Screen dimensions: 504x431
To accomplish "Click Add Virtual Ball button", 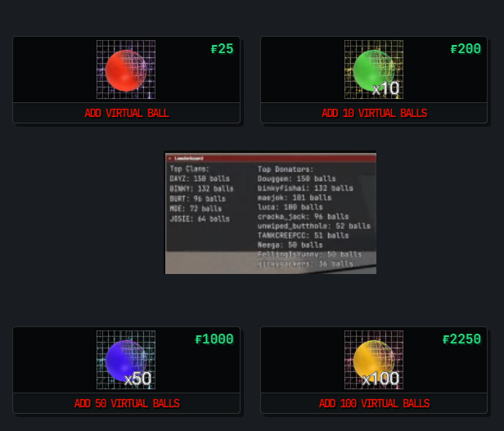I will (126, 113).
